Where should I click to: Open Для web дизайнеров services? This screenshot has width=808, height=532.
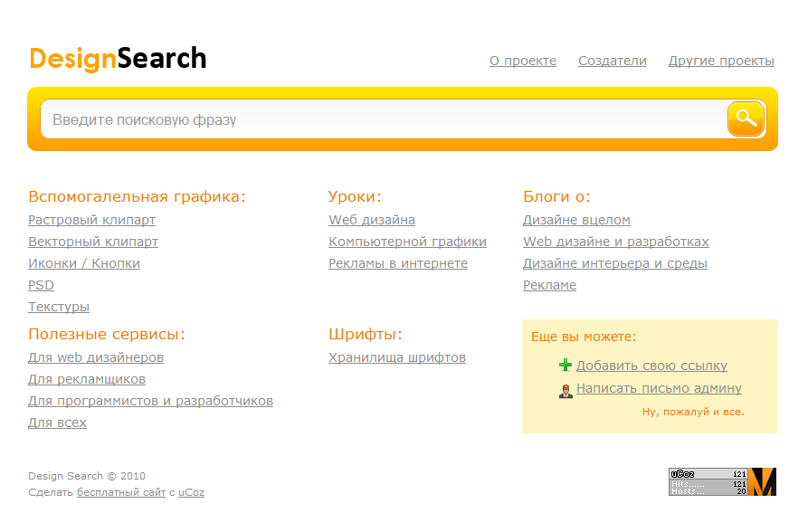(95, 357)
